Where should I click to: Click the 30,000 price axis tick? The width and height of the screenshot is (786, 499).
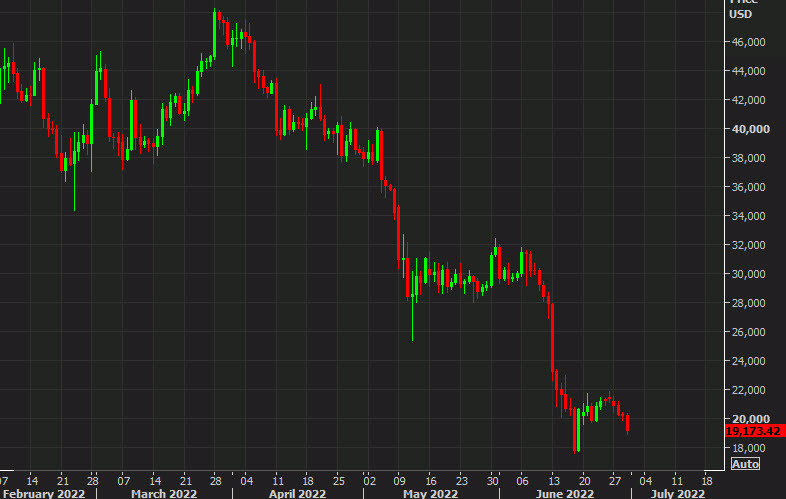[x=748, y=274]
